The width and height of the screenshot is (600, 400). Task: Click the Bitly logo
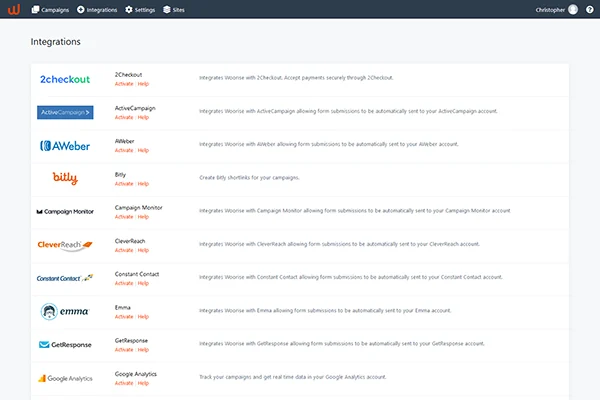(x=65, y=178)
